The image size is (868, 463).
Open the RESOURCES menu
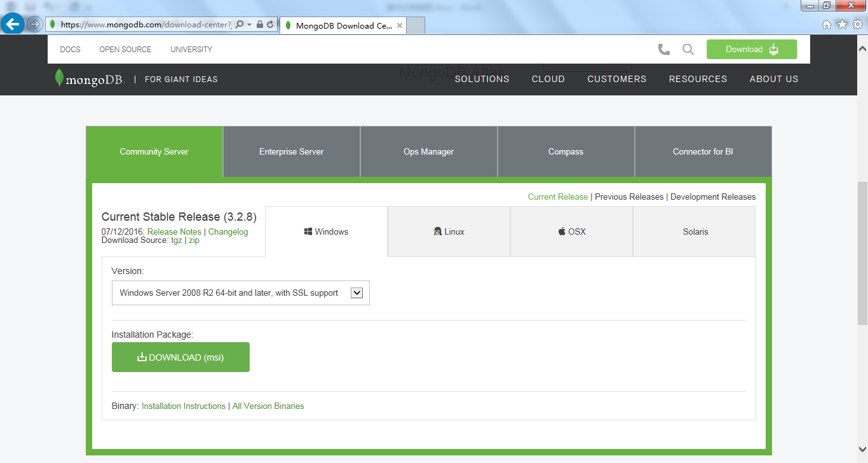(x=698, y=79)
